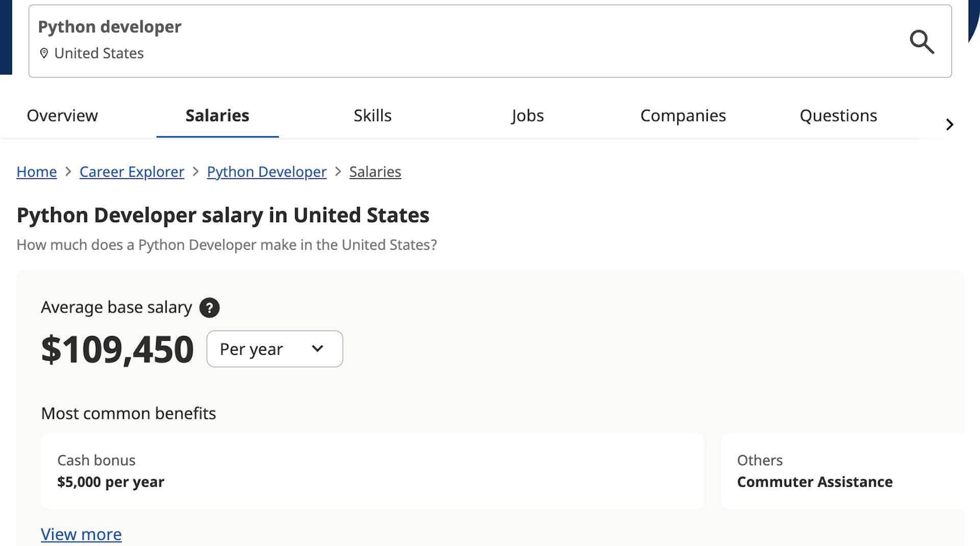Select the Commuter Assistance benefit card
980x546 pixels.
[x=842, y=471]
